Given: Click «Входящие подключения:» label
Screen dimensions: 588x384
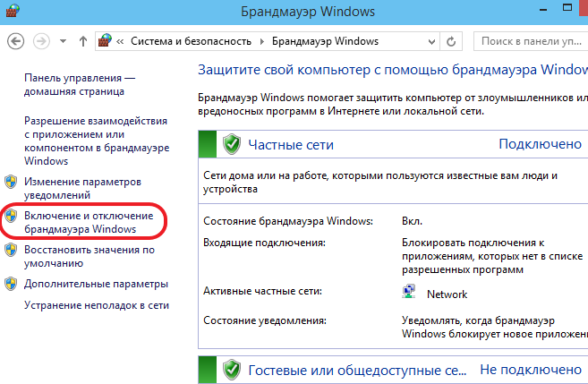Looking at the screenshot, I should click(x=264, y=243).
